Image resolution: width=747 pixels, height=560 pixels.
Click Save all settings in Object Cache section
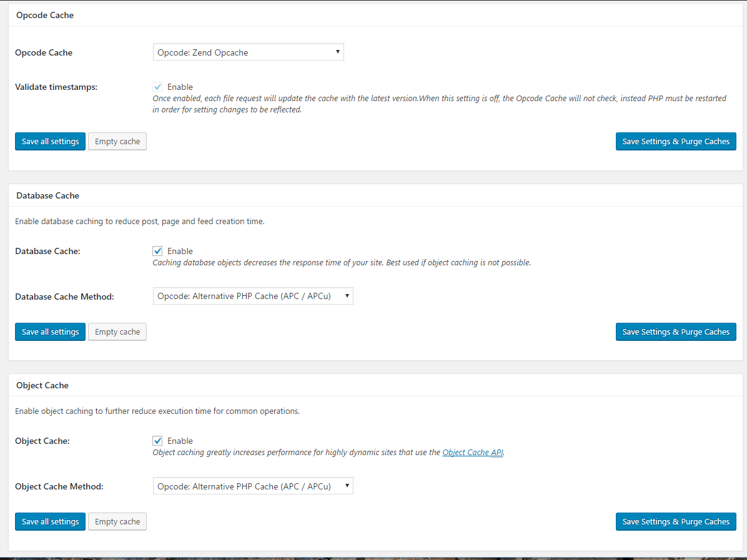[50, 521]
